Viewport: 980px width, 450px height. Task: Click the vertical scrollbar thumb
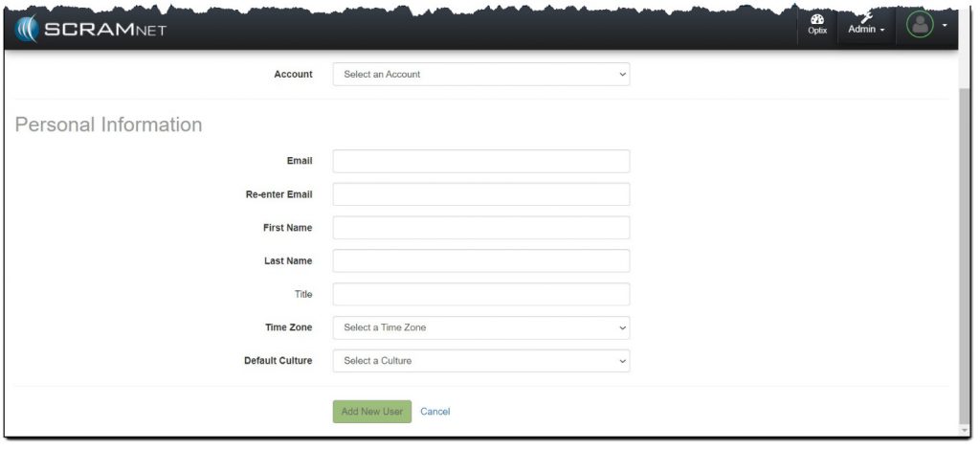click(965, 249)
